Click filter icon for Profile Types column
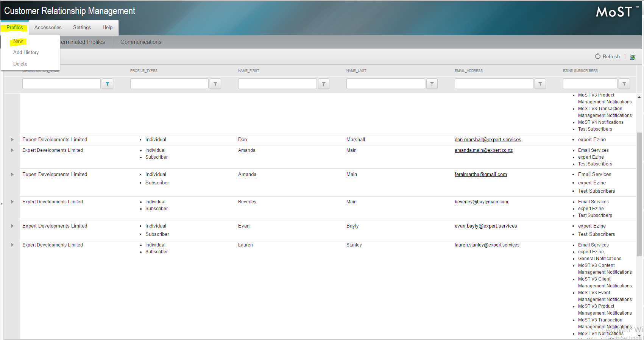The image size is (644, 340). pyautogui.click(x=215, y=84)
